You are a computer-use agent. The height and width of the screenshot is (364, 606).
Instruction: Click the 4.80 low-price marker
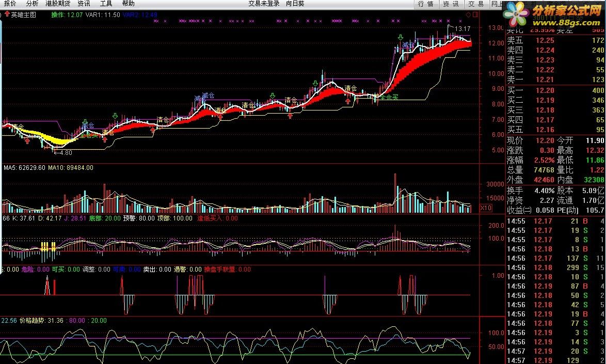62,153
